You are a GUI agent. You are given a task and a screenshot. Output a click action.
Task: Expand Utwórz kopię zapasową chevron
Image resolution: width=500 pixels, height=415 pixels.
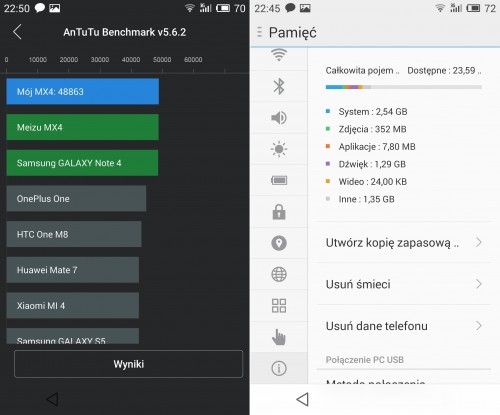click(479, 242)
